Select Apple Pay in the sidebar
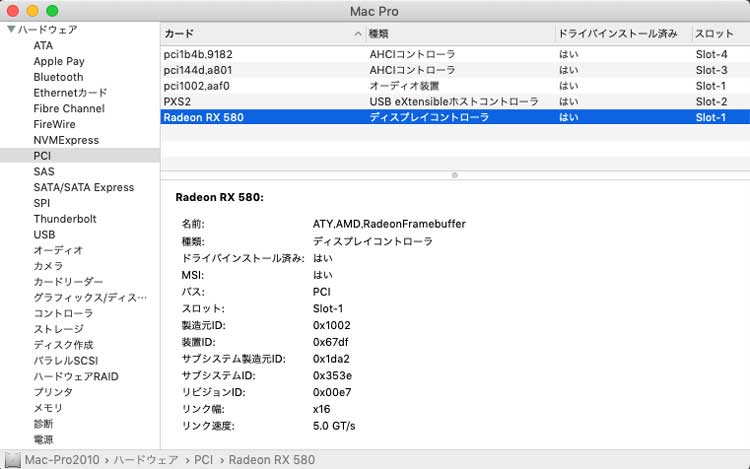This screenshot has height=469, width=750. pyautogui.click(x=59, y=61)
